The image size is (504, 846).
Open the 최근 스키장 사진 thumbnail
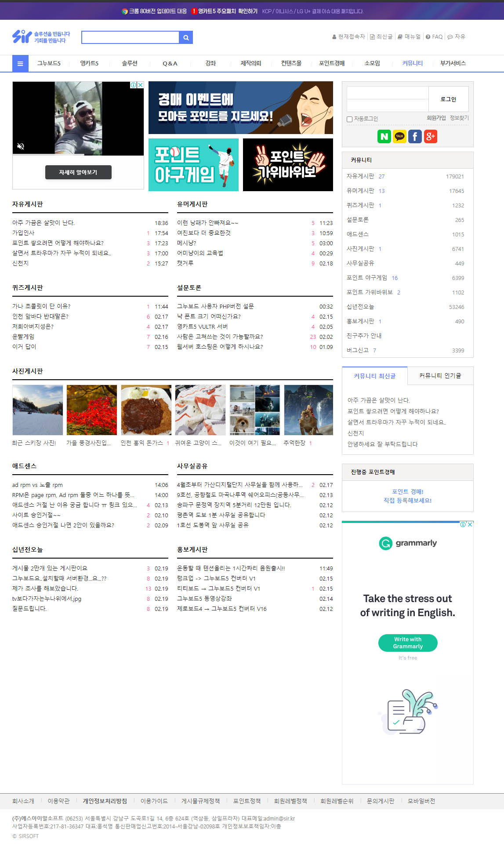(38, 410)
